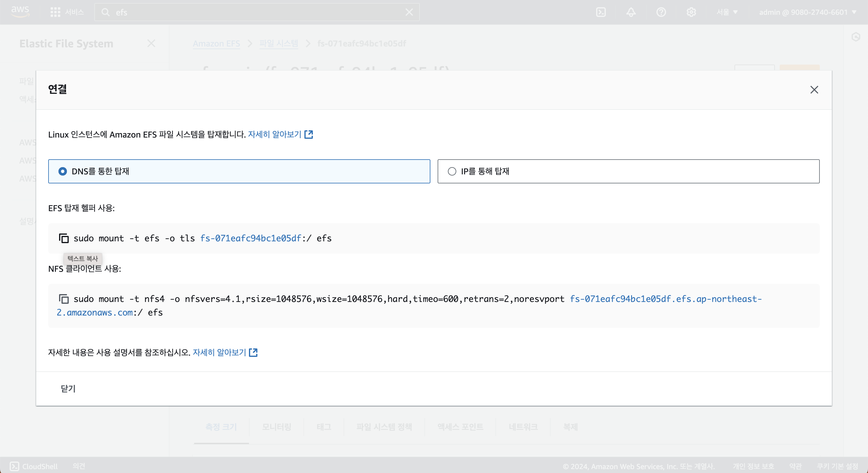The height and width of the screenshot is (473, 868).
Task: Click the efs search field
Action: coord(257,12)
